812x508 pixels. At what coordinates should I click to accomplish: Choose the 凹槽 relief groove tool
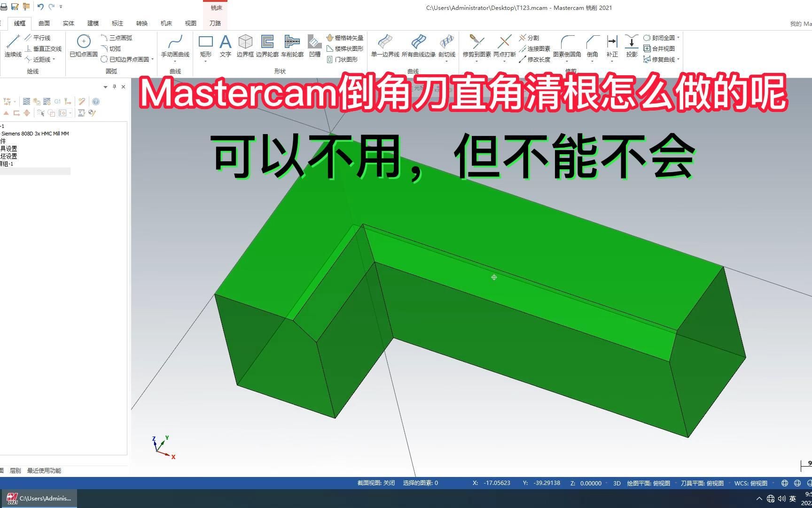pos(315,45)
